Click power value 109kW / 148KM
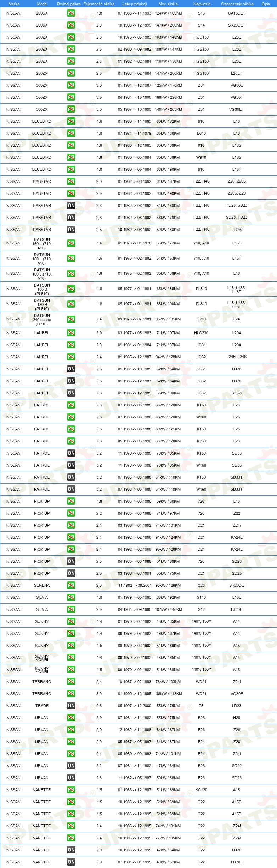Image resolution: width=277 pixels, height=868 pixels. (168, 694)
